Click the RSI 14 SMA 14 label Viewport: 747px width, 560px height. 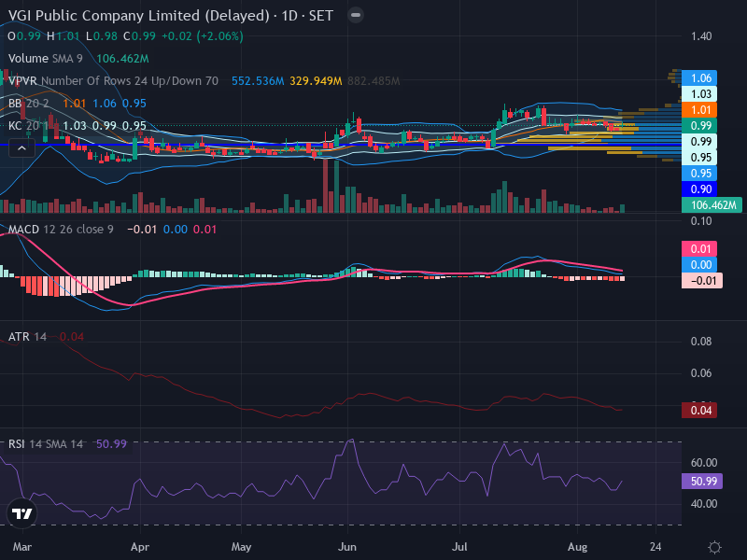click(45, 444)
